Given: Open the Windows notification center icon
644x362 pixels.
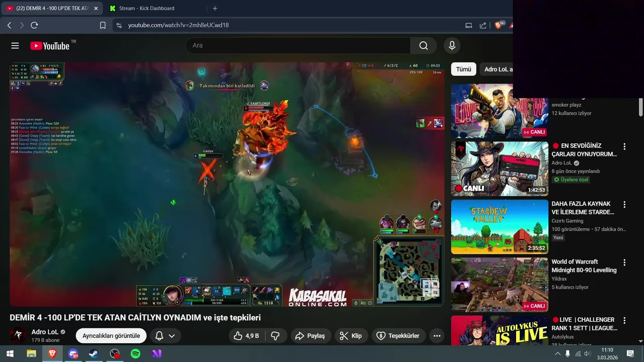Looking at the screenshot, I should click(x=630, y=354).
